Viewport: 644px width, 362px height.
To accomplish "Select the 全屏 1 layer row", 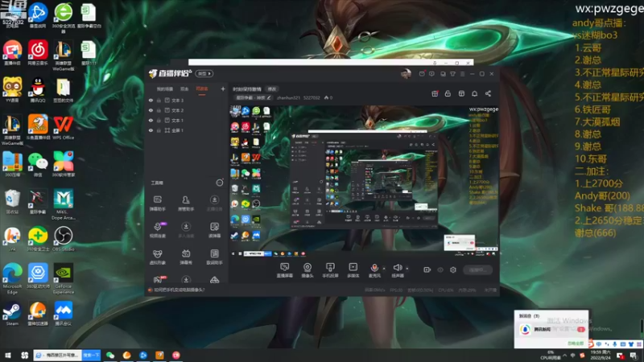I will point(186,130).
